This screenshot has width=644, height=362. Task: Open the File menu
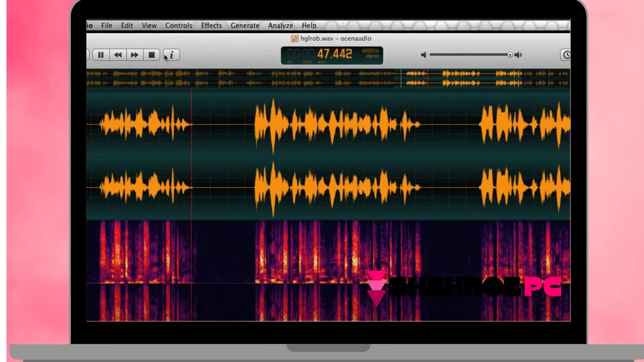tap(107, 26)
